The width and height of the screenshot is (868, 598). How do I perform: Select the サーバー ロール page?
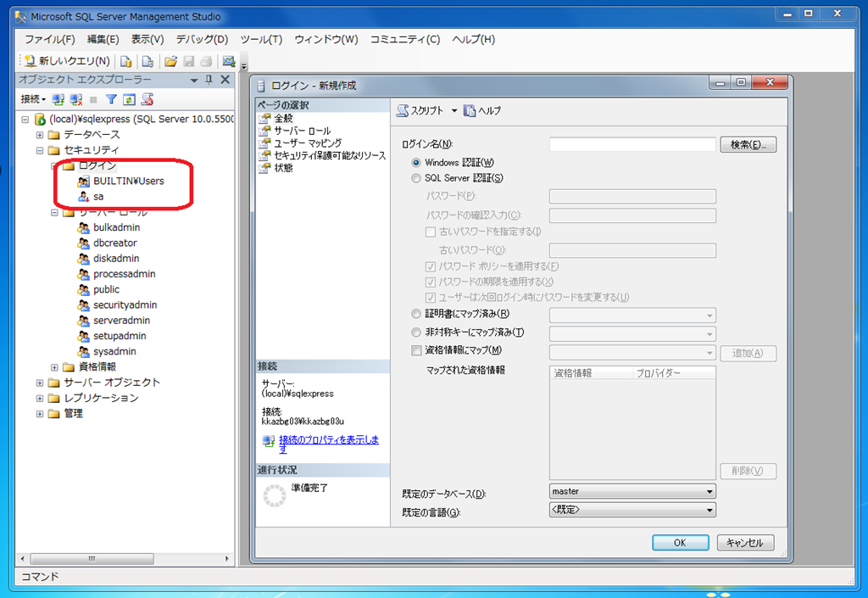(303, 131)
